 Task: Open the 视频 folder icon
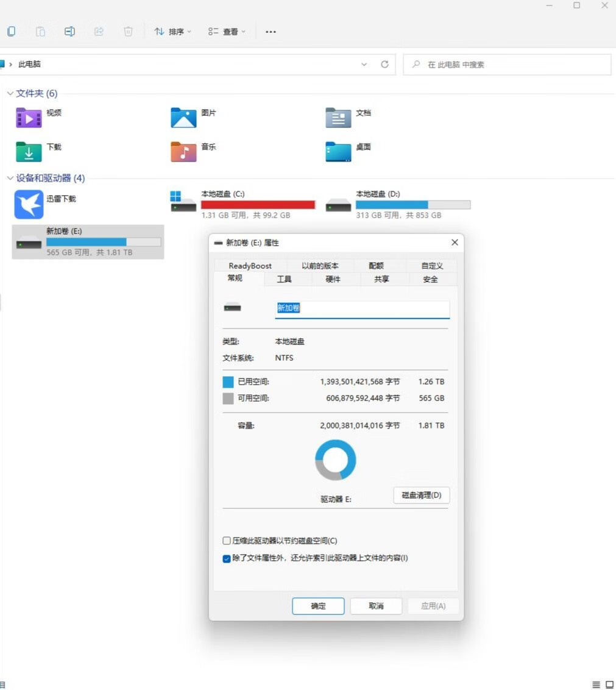[x=29, y=118]
